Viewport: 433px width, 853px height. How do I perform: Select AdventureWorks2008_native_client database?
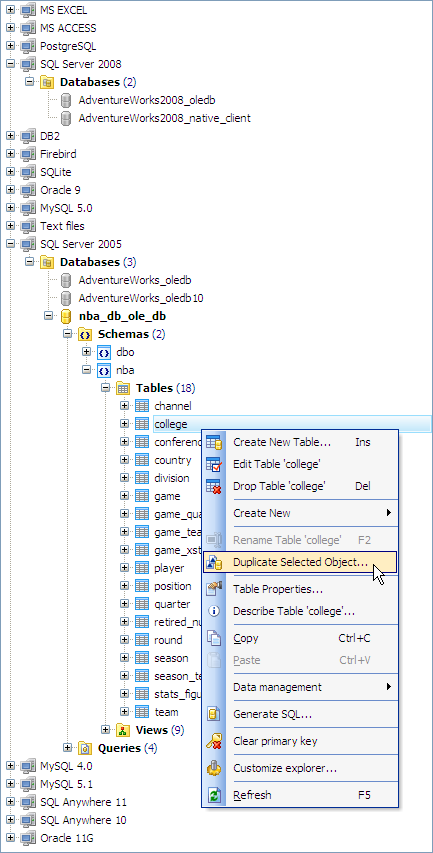click(164, 118)
